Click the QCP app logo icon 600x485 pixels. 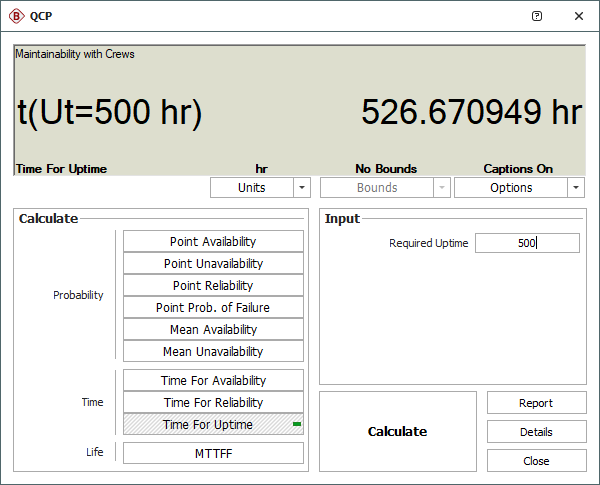coord(16,16)
